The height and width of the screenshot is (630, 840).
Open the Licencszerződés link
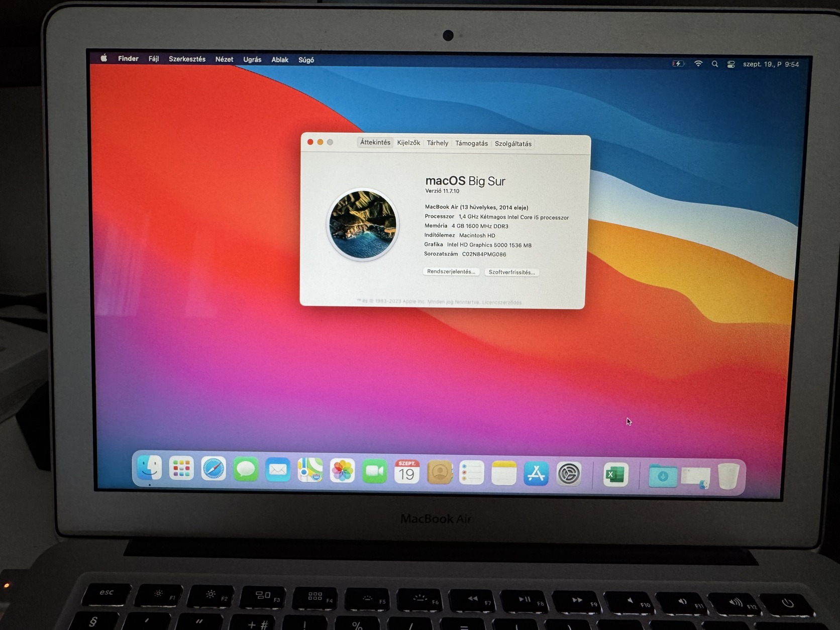pyautogui.click(x=502, y=302)
